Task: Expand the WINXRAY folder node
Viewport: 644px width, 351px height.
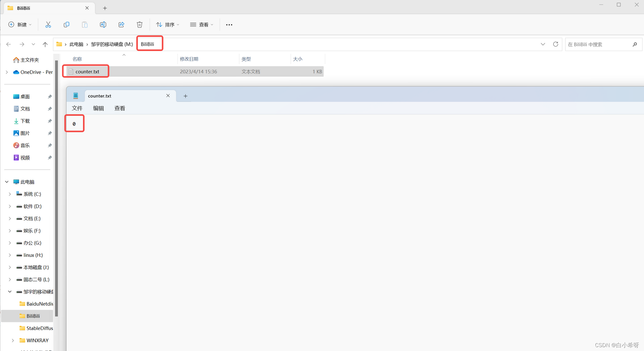Action: (x=13, y=340)
